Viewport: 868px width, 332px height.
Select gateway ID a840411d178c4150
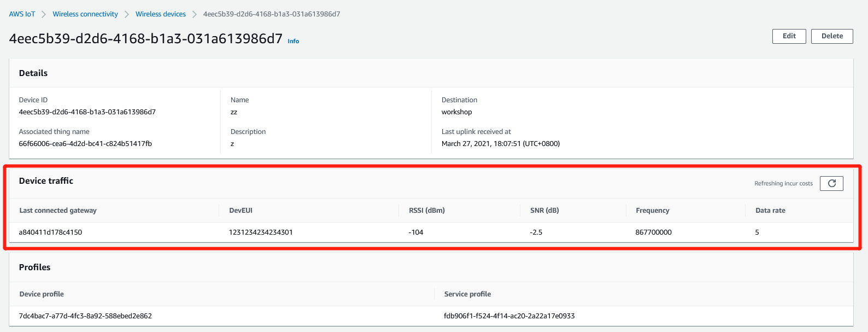(50, 232)
